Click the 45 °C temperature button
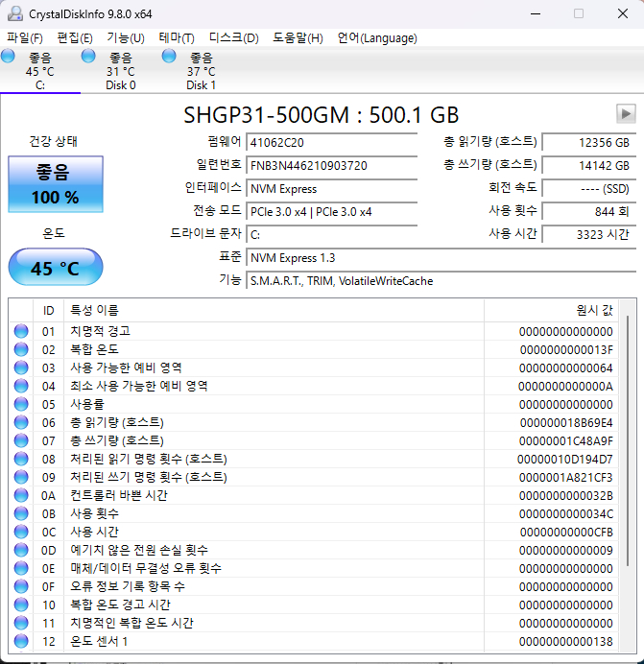This screenshot has width=644, height=664. pos(56,267)
